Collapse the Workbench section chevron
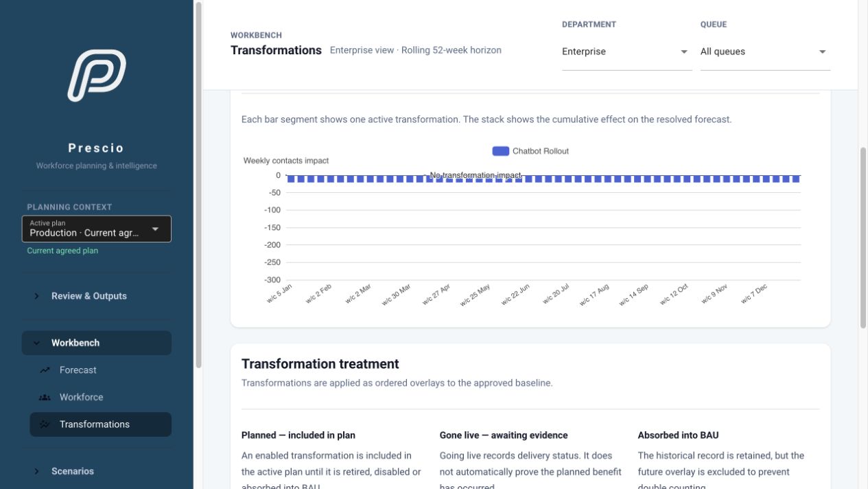Viewport: 868px width, 489px height. click(x=37, y=343)
